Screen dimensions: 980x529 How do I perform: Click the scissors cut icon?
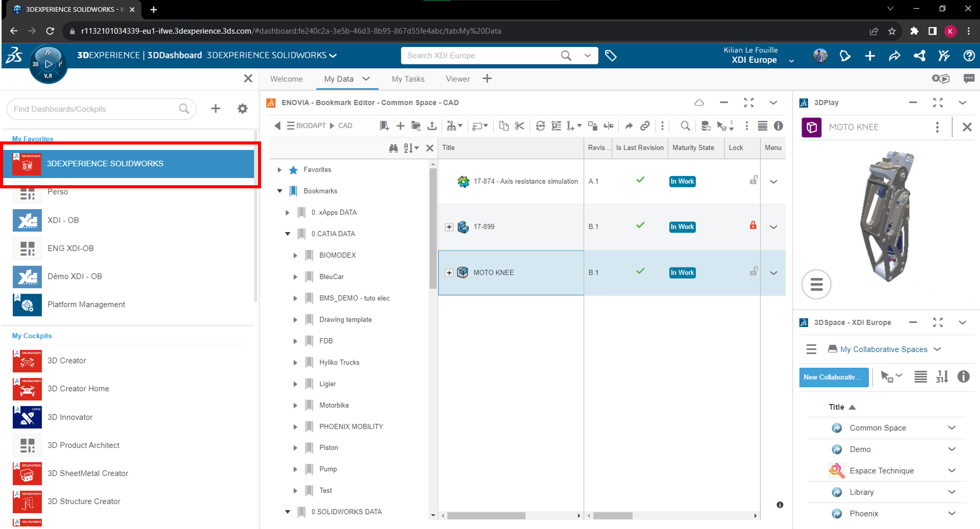(520, 126)
